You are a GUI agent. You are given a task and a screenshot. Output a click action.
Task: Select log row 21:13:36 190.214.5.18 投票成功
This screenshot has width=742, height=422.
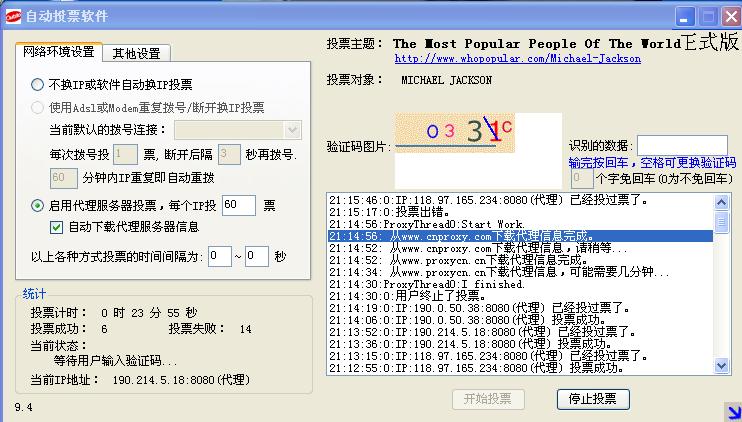click(x=521, y=344)
